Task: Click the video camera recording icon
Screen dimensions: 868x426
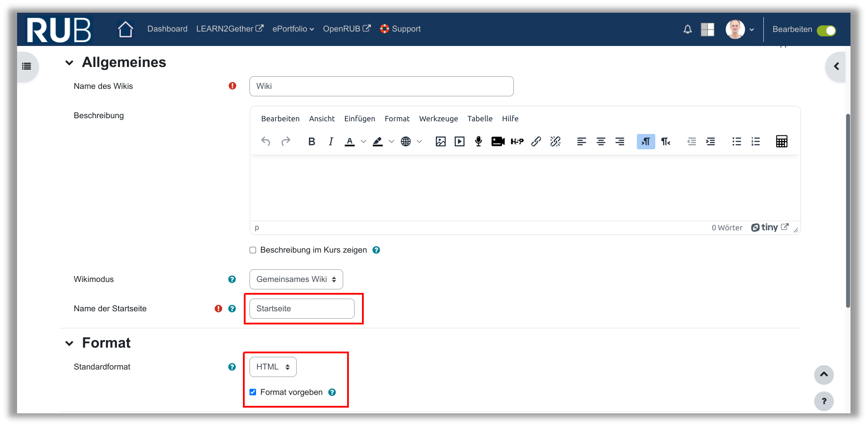Action: [498, 141]
